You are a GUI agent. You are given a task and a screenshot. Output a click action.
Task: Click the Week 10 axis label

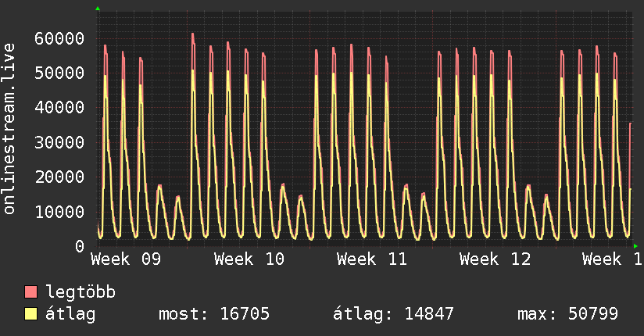click(x=249, y=259)
